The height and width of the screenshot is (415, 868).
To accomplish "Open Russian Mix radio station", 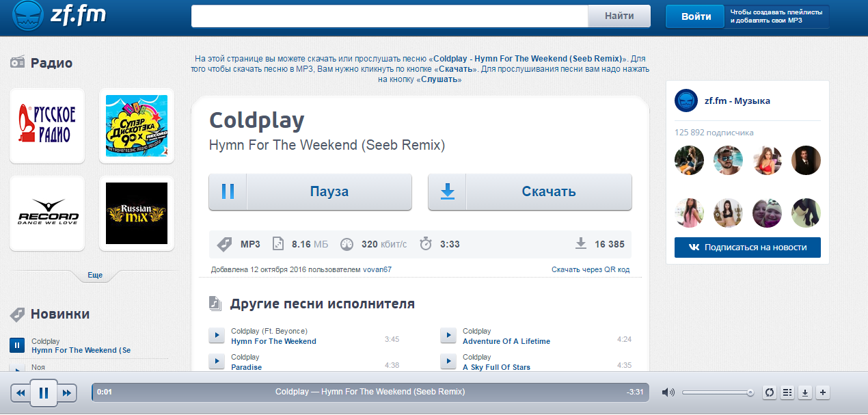I will (137, 213).
